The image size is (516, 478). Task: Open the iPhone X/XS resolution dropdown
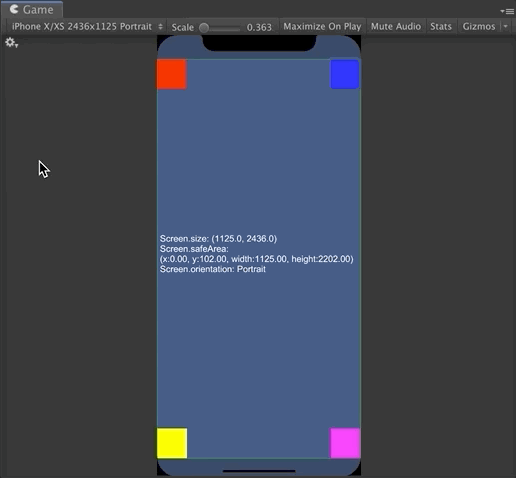(x=87, y=27)
